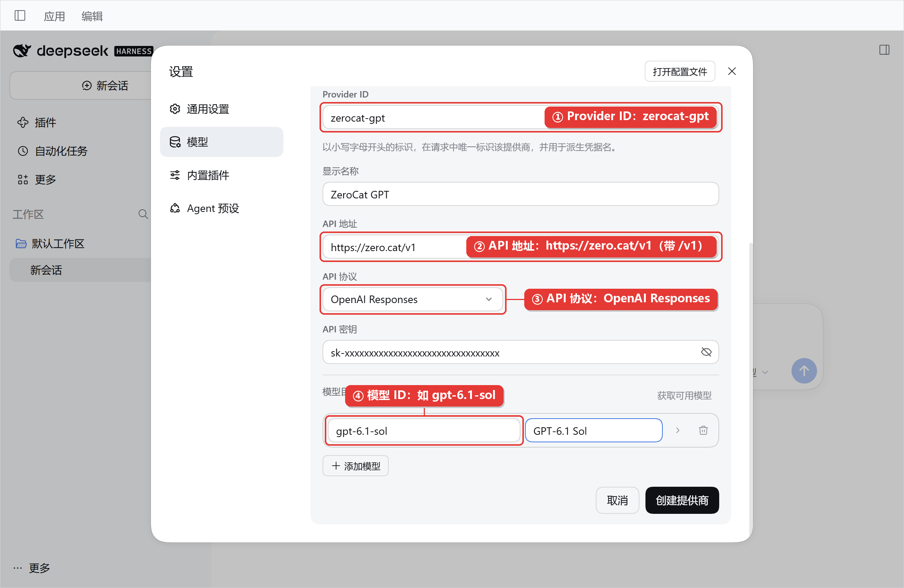Toggle the right side panel icon
This screenshot has height=588, width=904.
point(884,50)
